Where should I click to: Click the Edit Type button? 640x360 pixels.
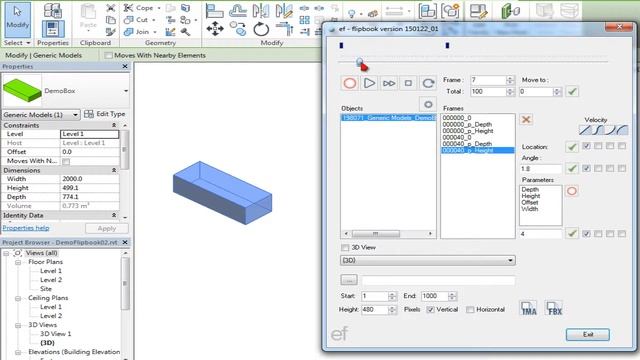coord(105,114)
